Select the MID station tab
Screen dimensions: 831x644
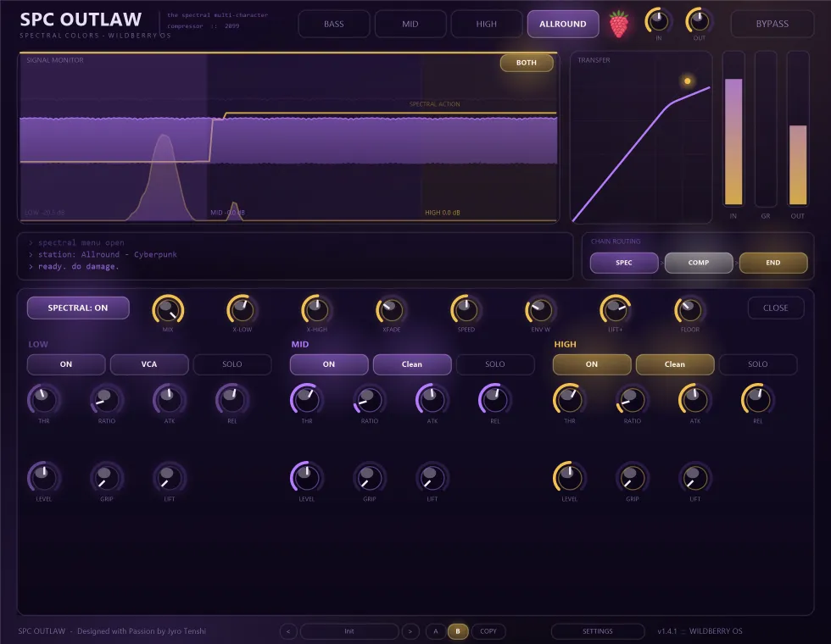tap(410, 24)
